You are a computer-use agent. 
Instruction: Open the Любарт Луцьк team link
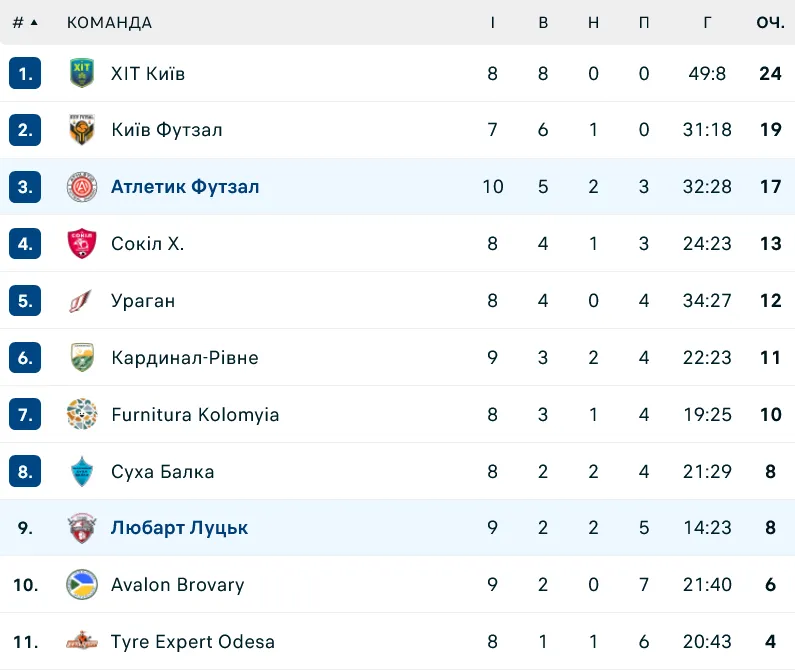(179, 528)
